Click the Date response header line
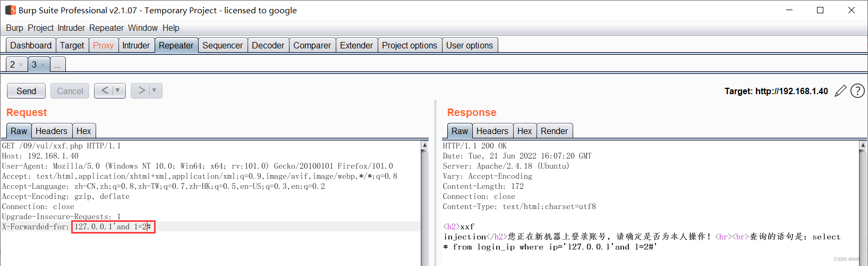 (x=517, y=156)
